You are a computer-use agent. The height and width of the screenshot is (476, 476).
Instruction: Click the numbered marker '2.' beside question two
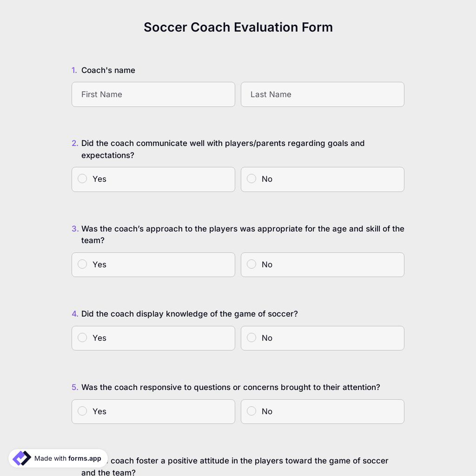pyautogui.click(x=75, y=143)
